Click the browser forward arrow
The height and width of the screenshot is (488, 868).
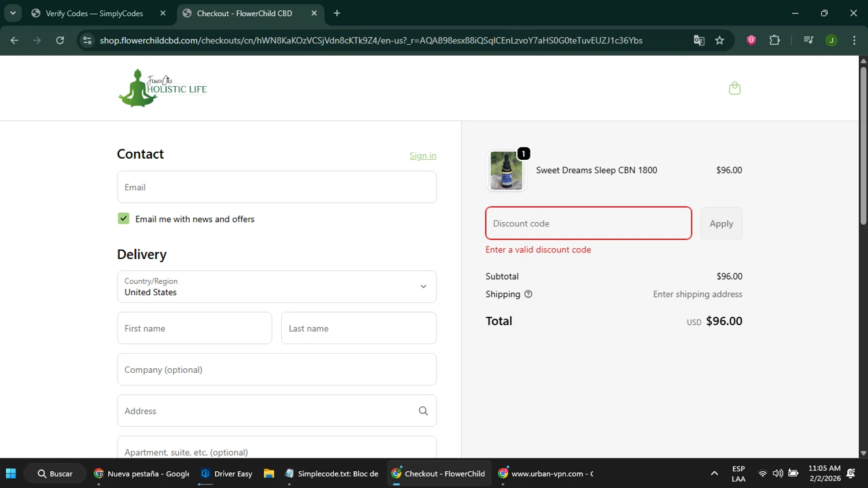tap(37, 41)
